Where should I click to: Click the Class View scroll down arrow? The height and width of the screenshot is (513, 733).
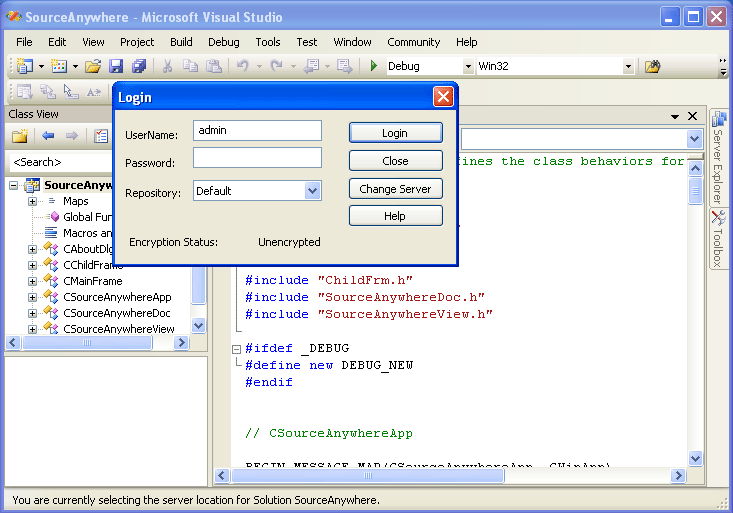point(199,325)
